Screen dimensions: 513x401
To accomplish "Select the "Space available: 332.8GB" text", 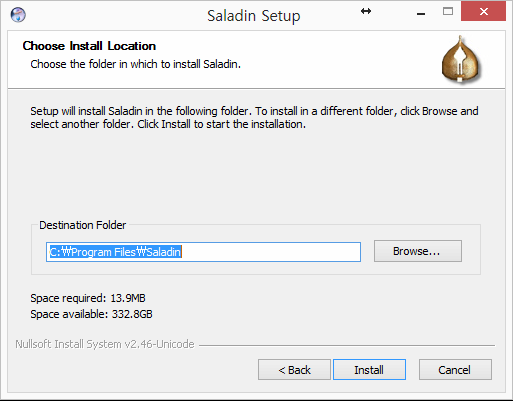I will point(91,314).
